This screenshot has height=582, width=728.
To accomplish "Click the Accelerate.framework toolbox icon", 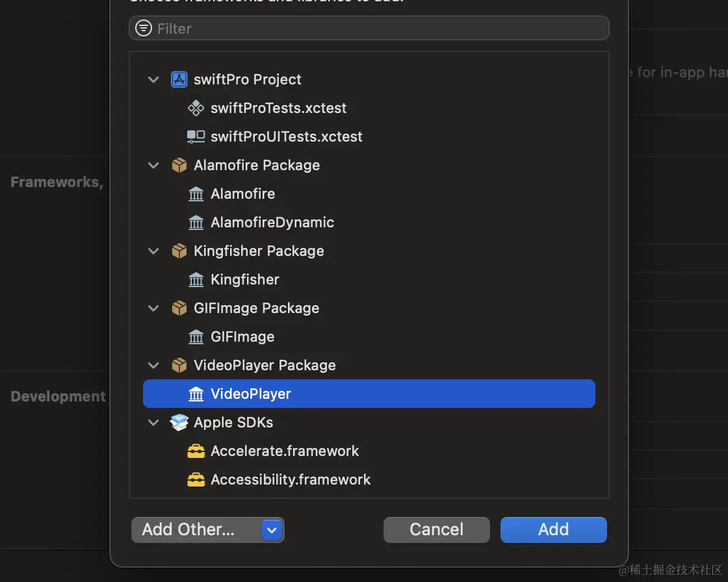I will coord(196,451).
